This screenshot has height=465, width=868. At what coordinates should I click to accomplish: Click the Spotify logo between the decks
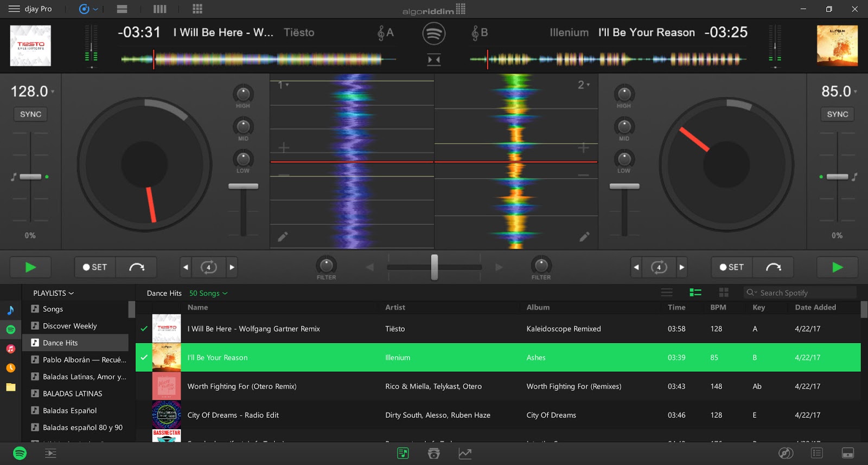click(x=434, y=34)
